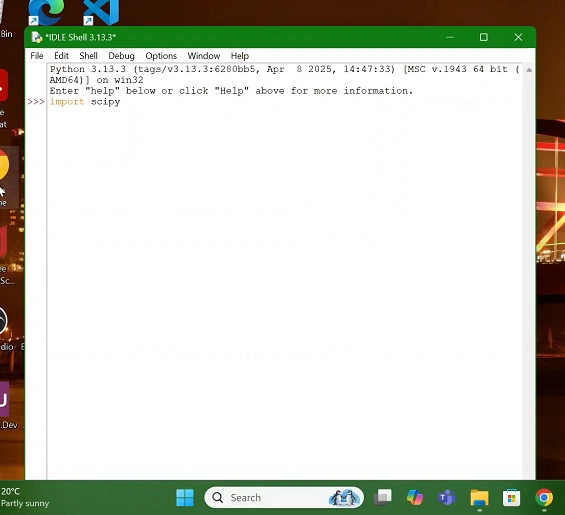Click the taskbar Search box
This screenshot has width=565, height=515.
coord(284,497)
